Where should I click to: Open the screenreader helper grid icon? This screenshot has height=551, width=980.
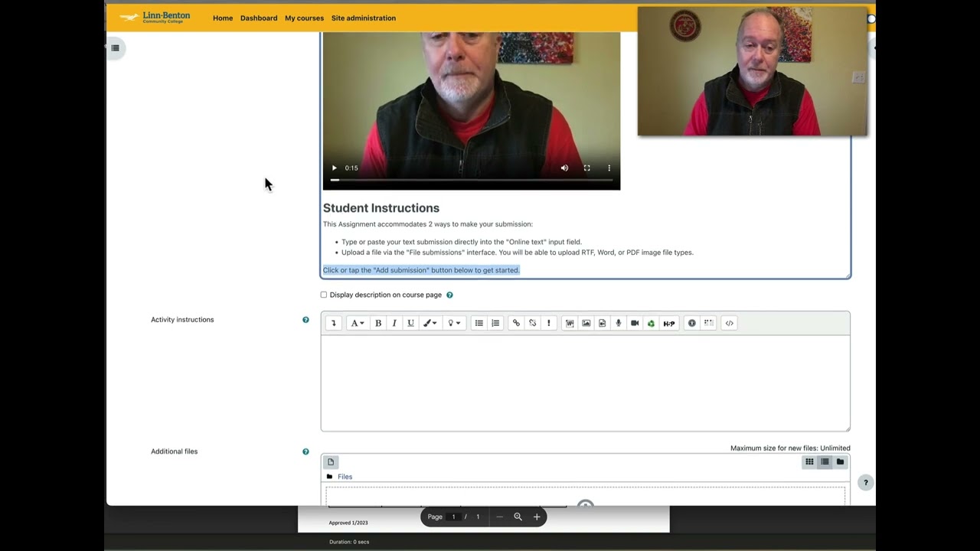(x=708, y=323)
